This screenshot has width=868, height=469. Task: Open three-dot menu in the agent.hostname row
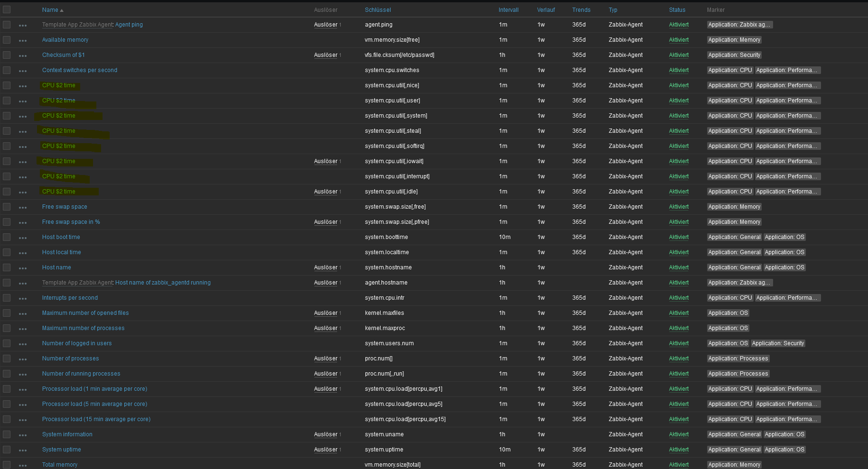23,283
